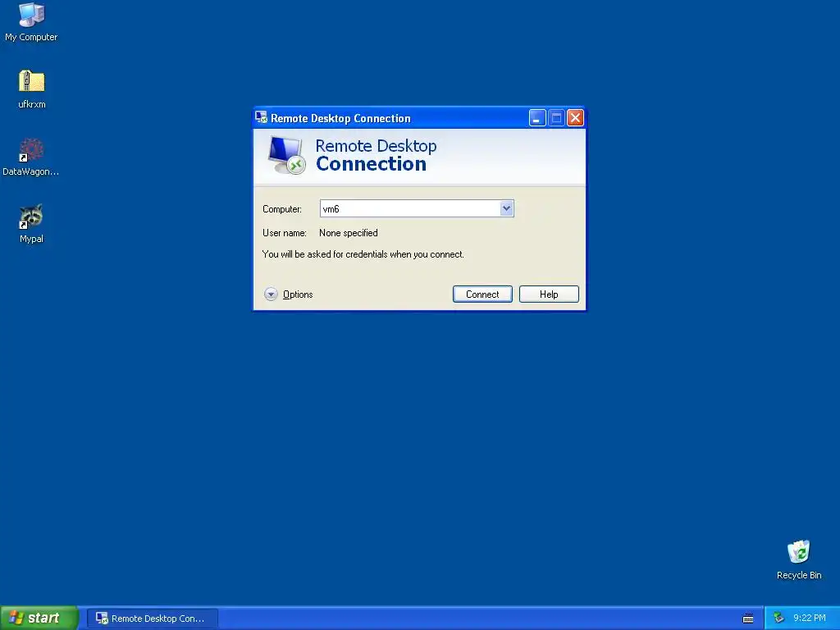Screen dimensions: 840x630
Task: Click the monitor logo in the banner
Action: (x=286, y=155)
